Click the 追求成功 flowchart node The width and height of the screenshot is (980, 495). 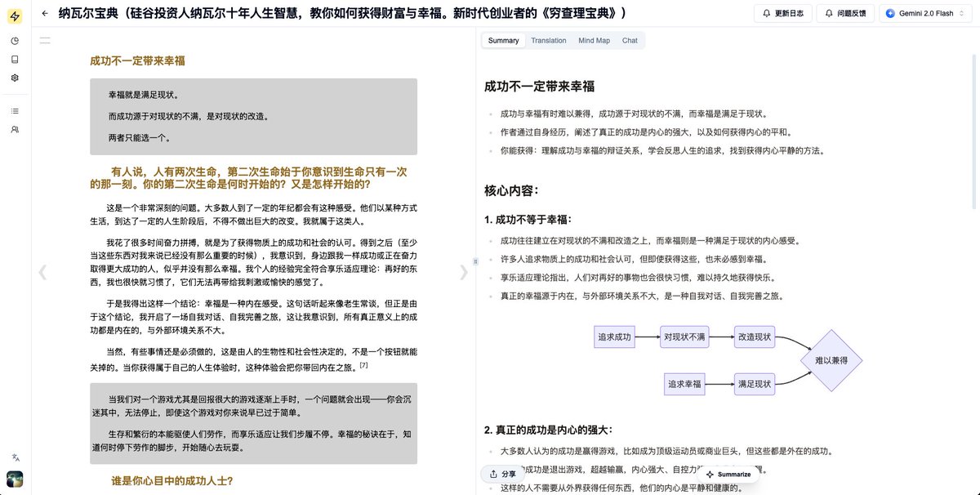coord(614,337)
